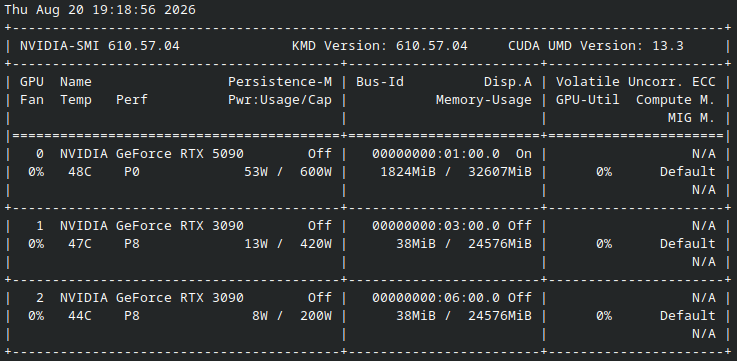Click the Persistence-M column header
This screenshot has height=361, width=737.
280,82
